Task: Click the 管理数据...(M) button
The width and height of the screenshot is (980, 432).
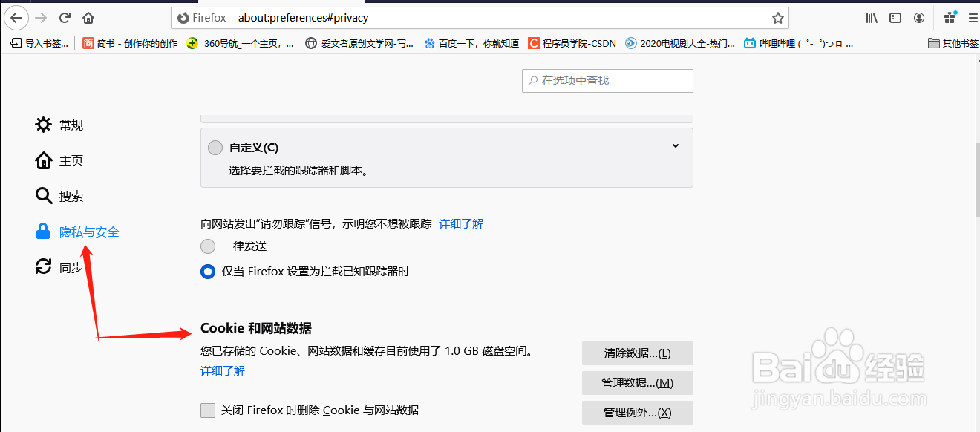Action: pyautogui.click(x=637, y=383)
